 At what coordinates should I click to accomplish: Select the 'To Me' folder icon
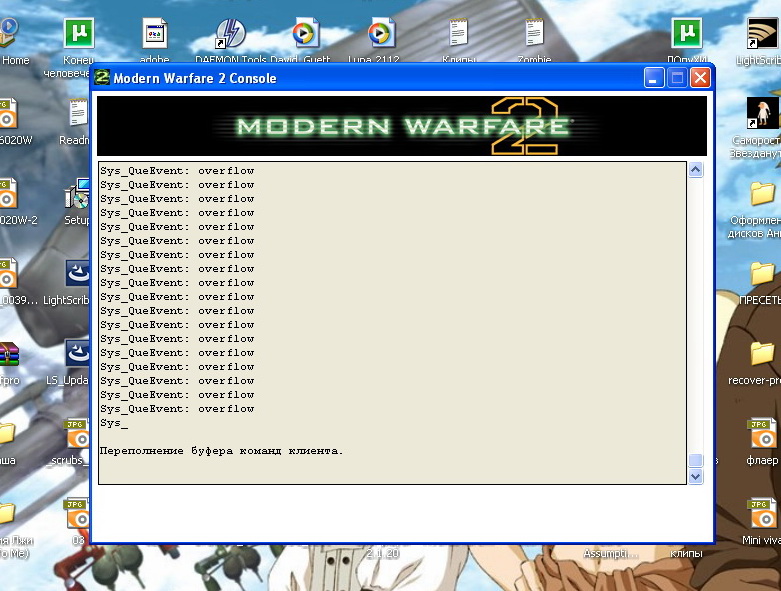click(x=7, y=513)
